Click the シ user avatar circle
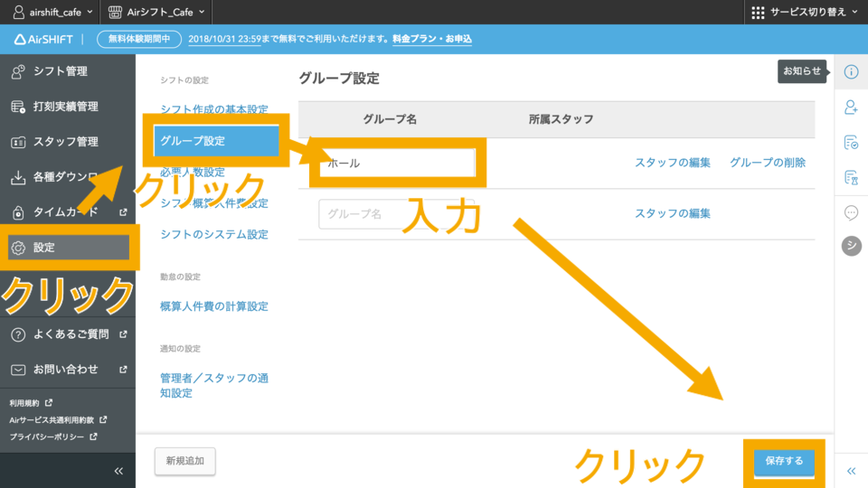This screenshot has height=488, width=868. 851,247
